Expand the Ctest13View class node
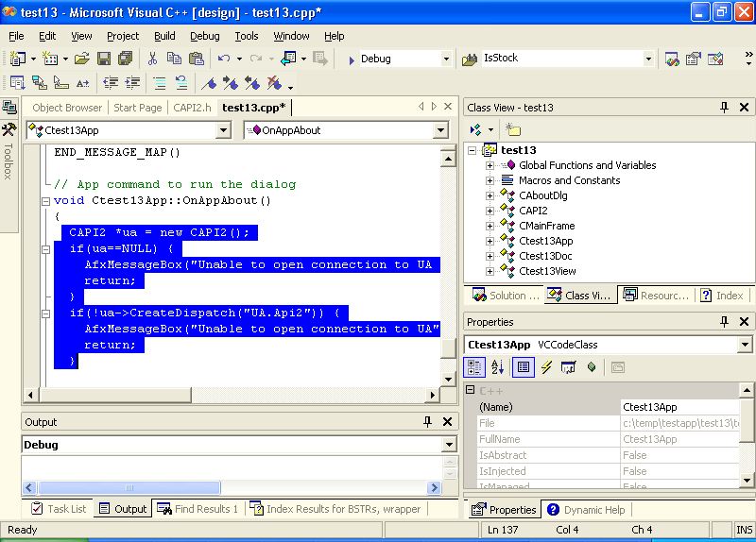 pyautogui.click(x=490, y=271)
